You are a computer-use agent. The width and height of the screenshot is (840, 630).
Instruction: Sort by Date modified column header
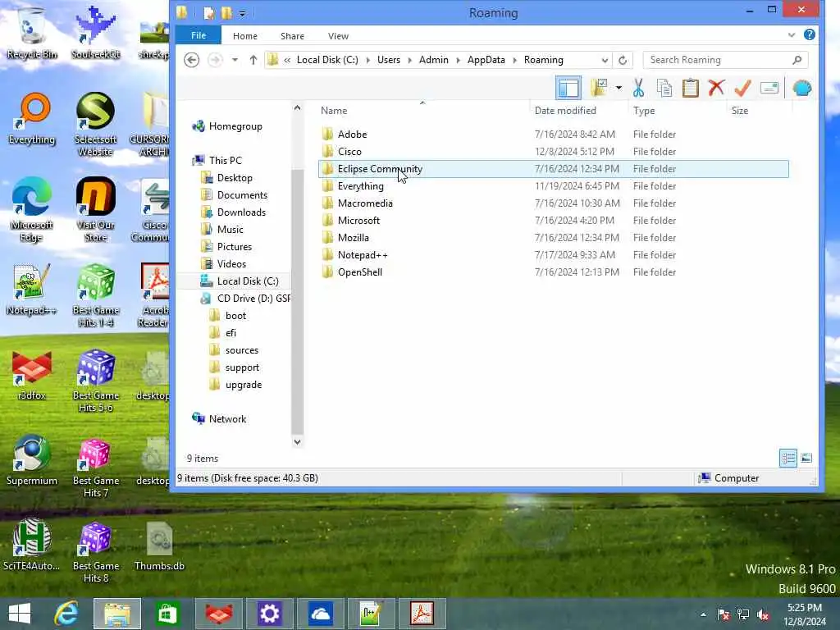click(565, 111)
